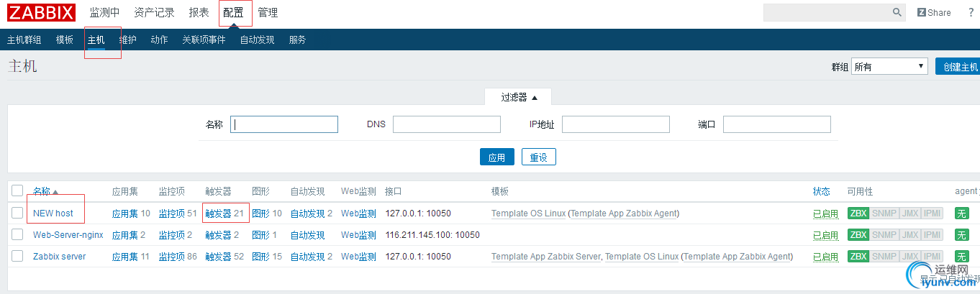Open the 管理 top menu
Viewport: 980px width, 294px height.
coord(268,13)
